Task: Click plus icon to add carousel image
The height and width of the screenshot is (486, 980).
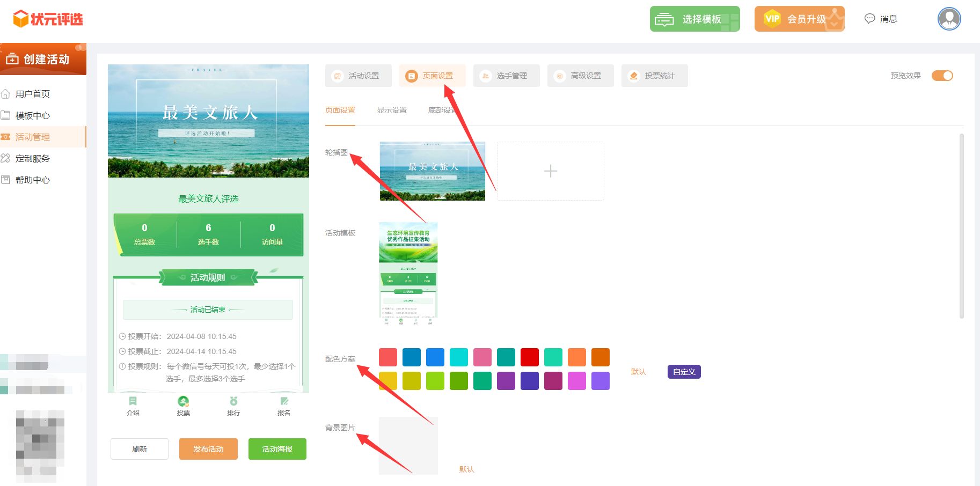Action: tap(550, 171)
